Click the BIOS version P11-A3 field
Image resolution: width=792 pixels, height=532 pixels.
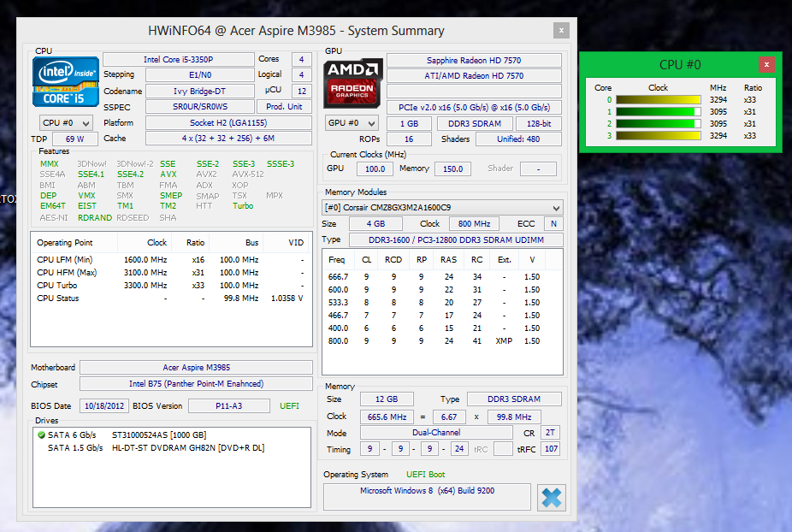[x=229, y=405]
